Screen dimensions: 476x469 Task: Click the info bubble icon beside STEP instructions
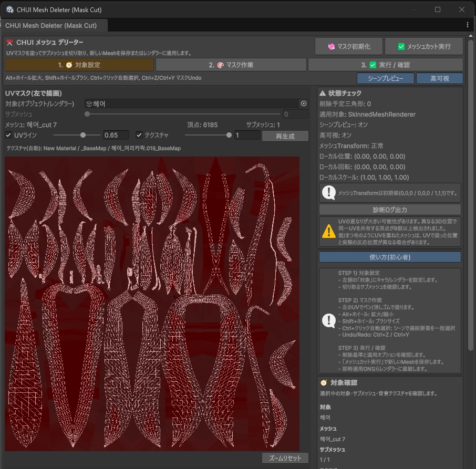tap(329, 320)
